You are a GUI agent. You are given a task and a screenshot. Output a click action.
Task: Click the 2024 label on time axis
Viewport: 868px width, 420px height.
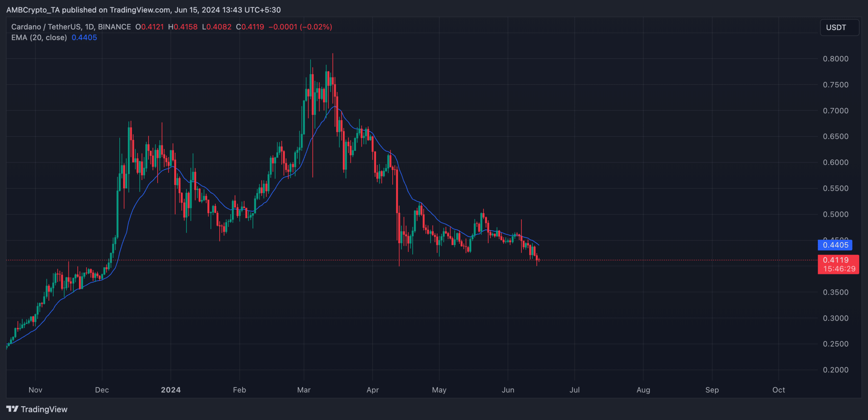[x=171, y=390]
